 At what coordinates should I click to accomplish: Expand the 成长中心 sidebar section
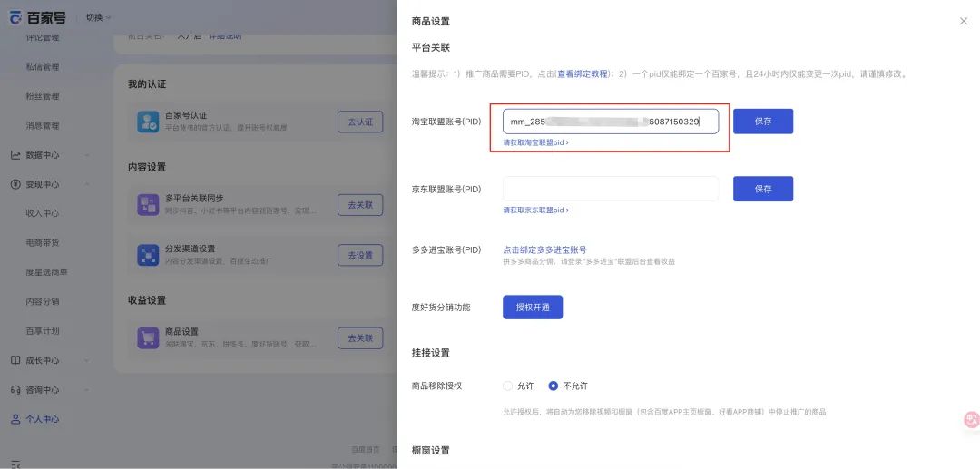click(x=87, y=360)
